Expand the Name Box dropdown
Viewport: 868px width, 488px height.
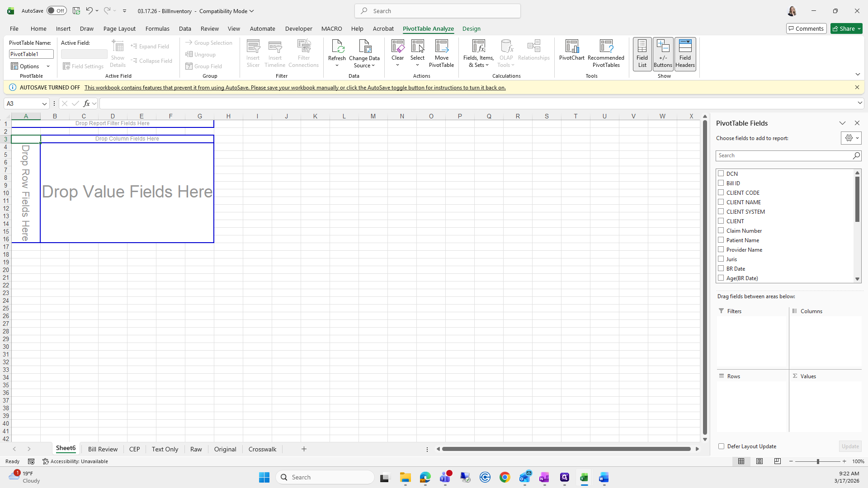click(x=44, y=103)
